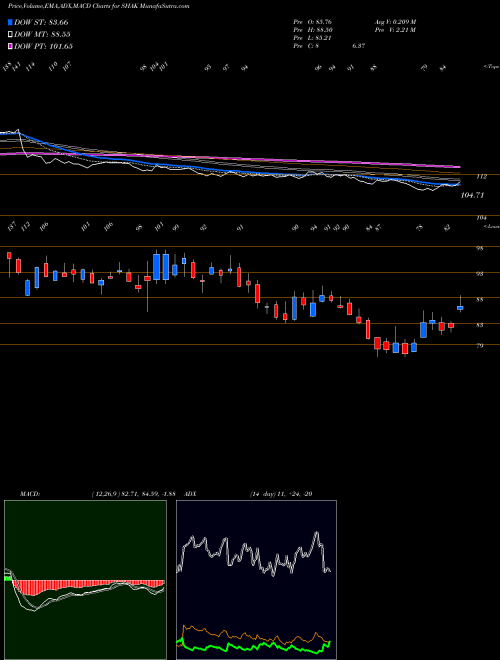Click the white DOW MT legend swatch
500x660 pixels.
pos(10,34)
